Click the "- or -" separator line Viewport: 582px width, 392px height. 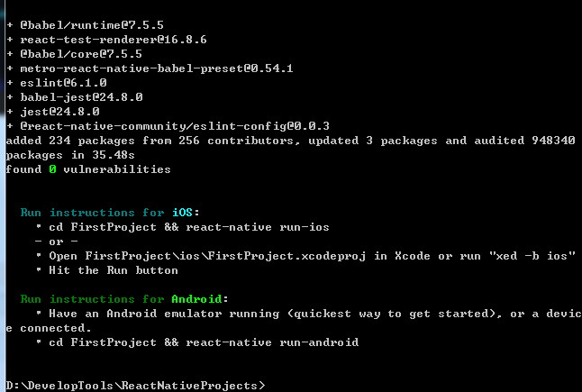click(58, 241)
